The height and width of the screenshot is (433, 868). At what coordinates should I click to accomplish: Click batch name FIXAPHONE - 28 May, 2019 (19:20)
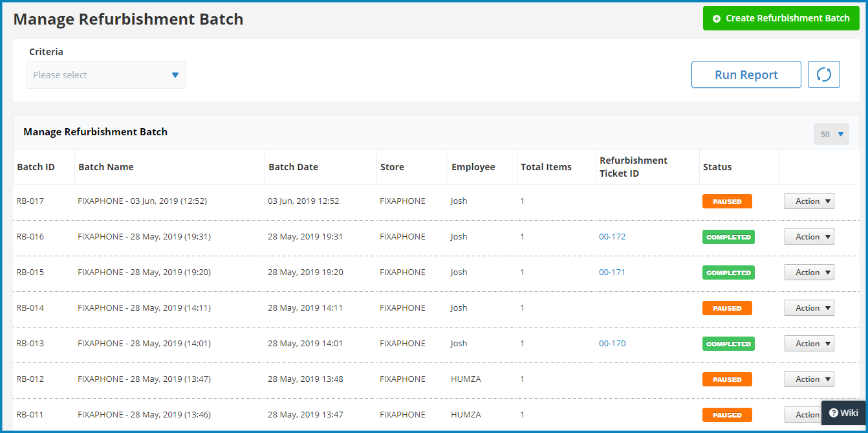(x=144, y=272)
